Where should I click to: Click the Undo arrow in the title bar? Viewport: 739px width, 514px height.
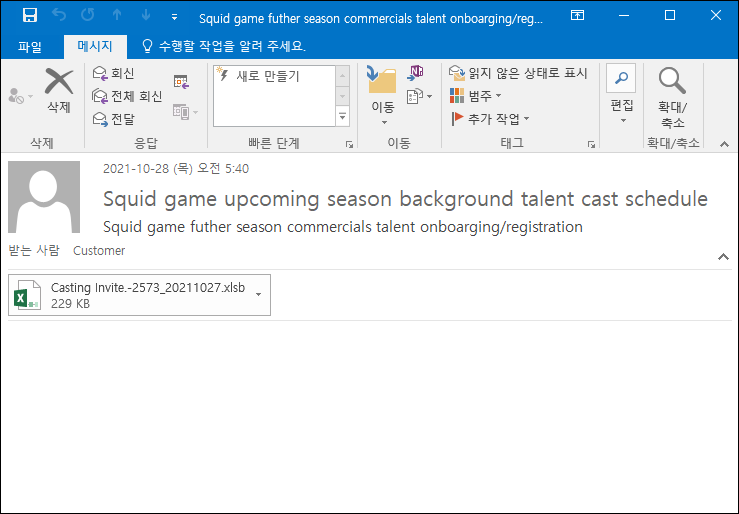(x=59, y=16)
